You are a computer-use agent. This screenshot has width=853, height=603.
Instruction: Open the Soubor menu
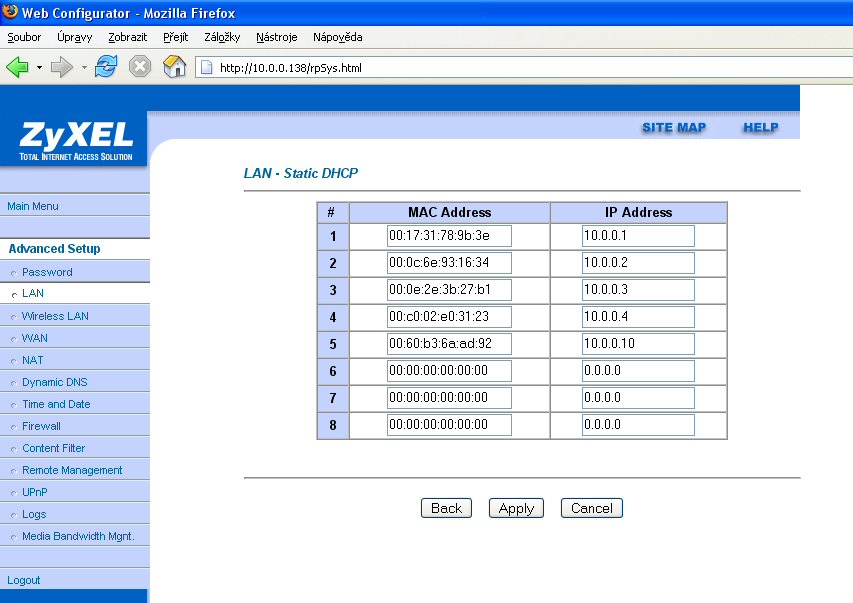(24, 37)
